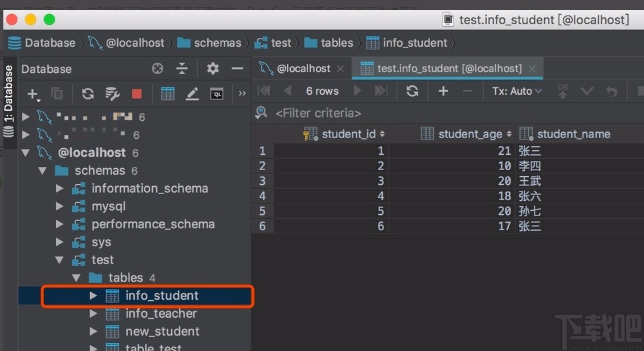
Task: Expand the sys schema
Action: (59, 242)
